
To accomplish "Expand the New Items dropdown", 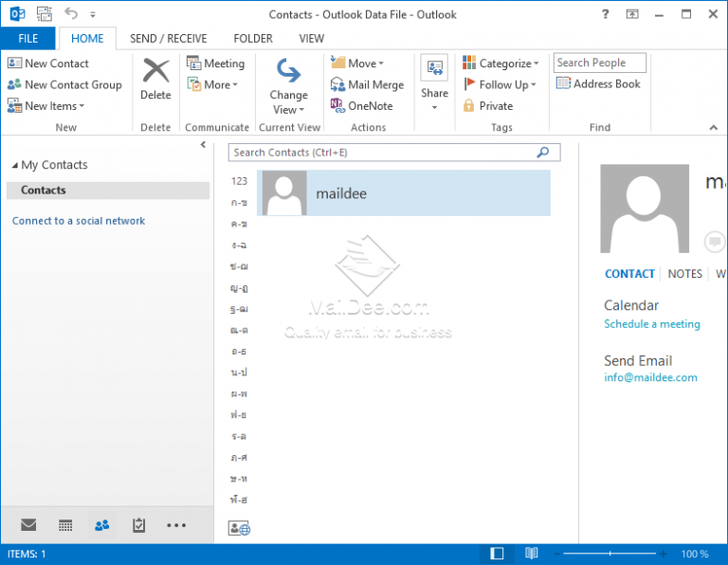I will [47, 106].
